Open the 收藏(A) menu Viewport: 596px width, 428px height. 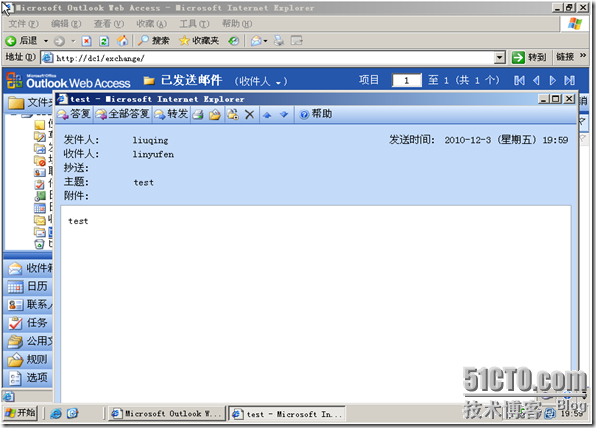[x=151, y=24]
